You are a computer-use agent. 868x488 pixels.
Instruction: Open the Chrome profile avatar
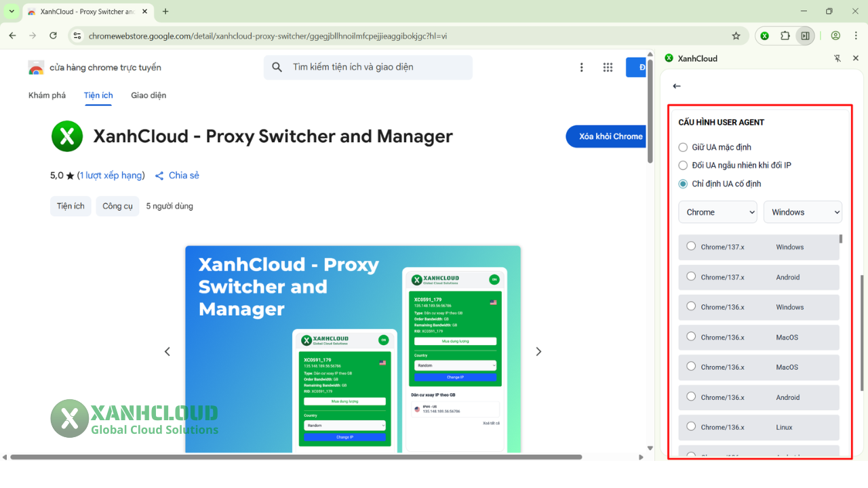835,36
